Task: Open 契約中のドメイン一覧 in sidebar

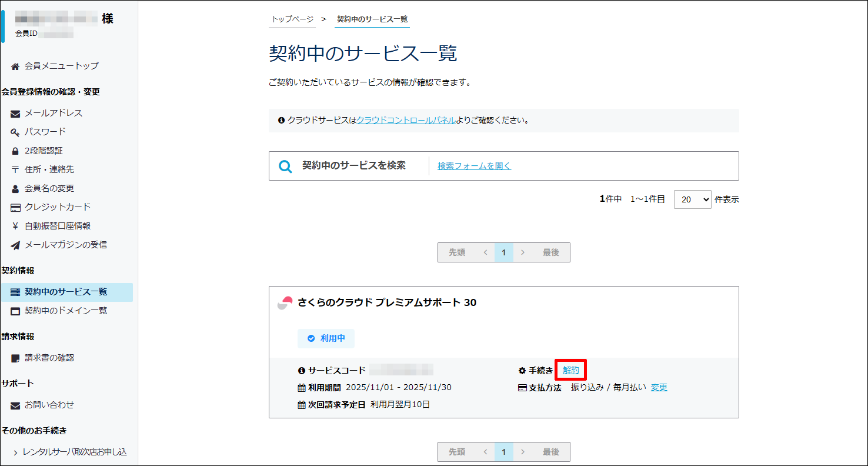Action: coord(65,311)
